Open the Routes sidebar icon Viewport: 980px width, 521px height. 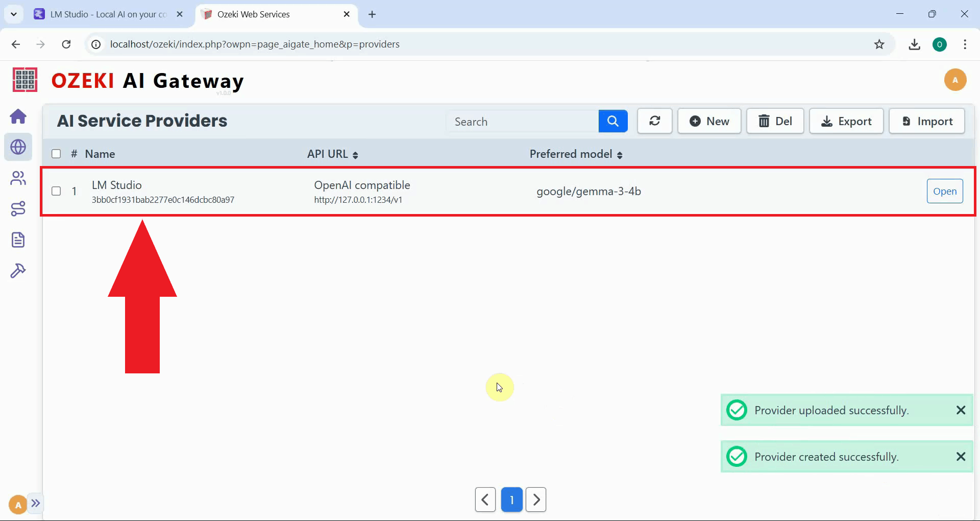18,209
